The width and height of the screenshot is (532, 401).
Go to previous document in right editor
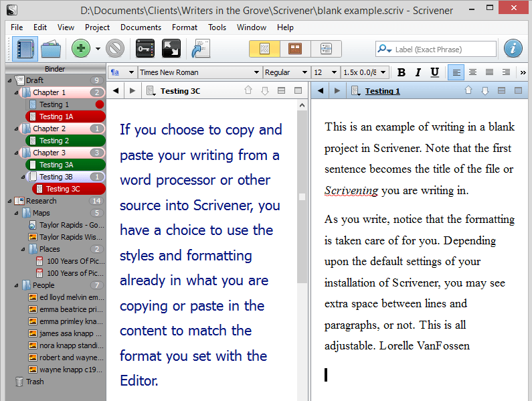(x=468, y=90)
